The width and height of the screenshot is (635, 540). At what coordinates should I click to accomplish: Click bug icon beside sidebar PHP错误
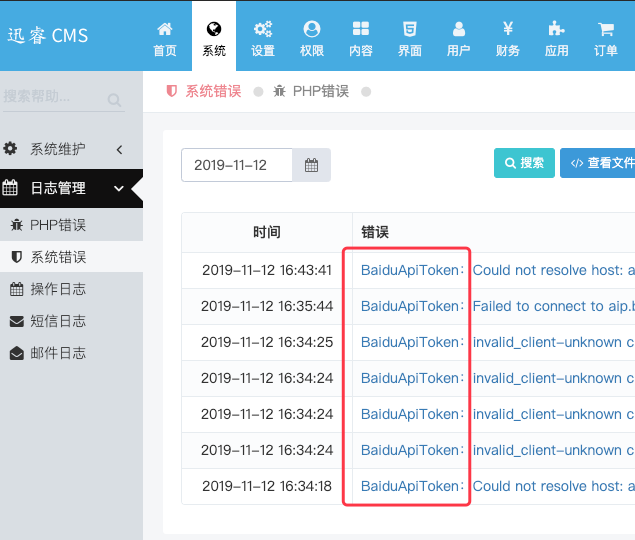tap(17, 224)
